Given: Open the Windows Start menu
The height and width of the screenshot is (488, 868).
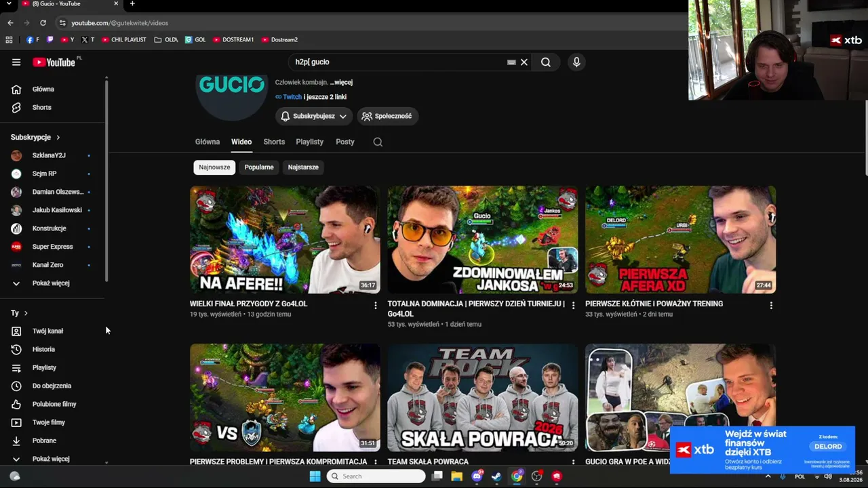Looking at the screenshot, I should (x=315, y=476).
